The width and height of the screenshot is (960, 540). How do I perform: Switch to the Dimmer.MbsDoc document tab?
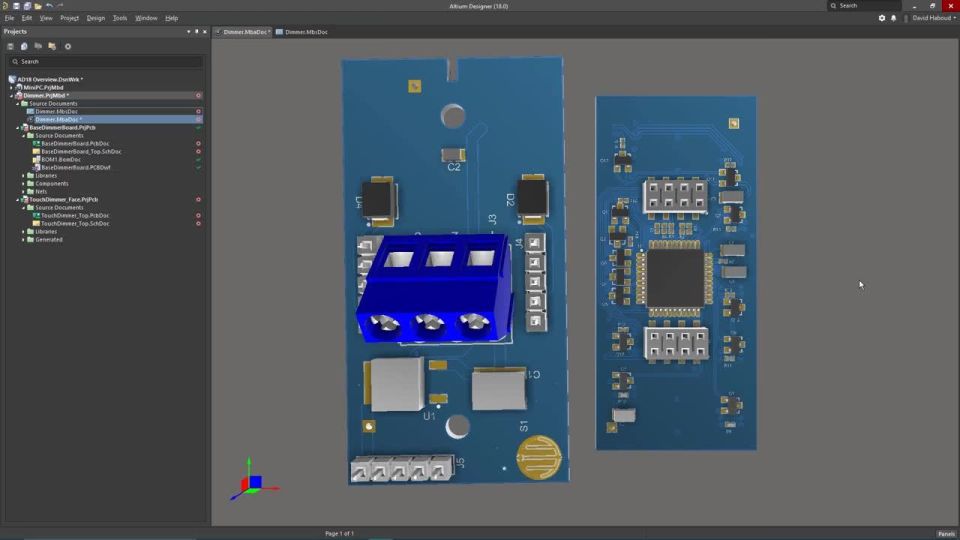(x=302, y=32)
